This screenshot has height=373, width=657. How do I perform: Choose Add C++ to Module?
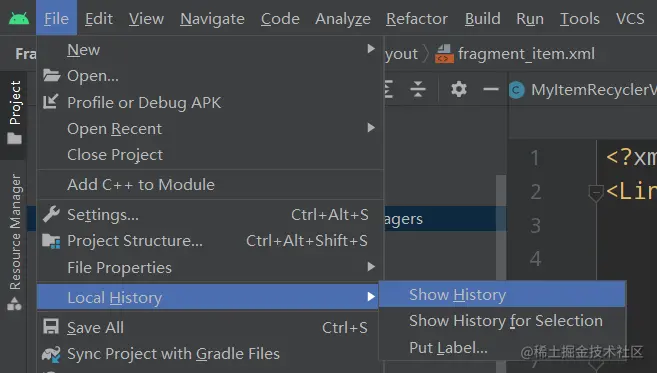[x=210, y=184]
